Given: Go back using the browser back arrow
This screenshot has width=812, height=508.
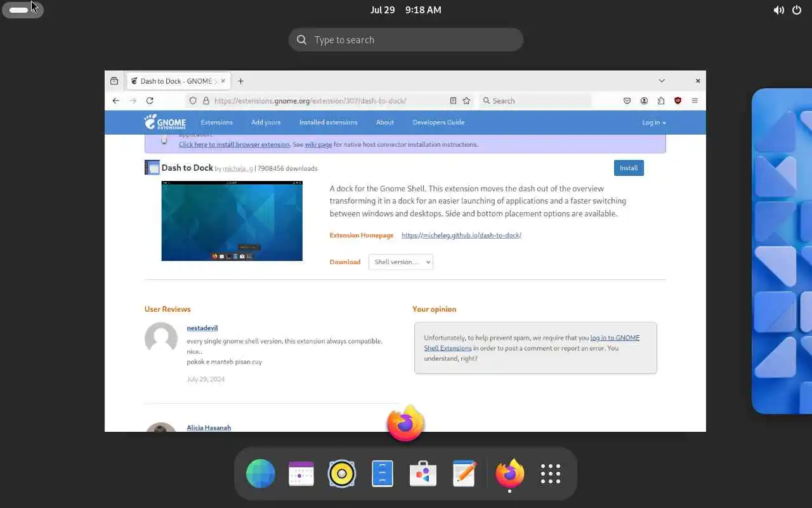Looking at the screenshot, I should click(115, 100).
